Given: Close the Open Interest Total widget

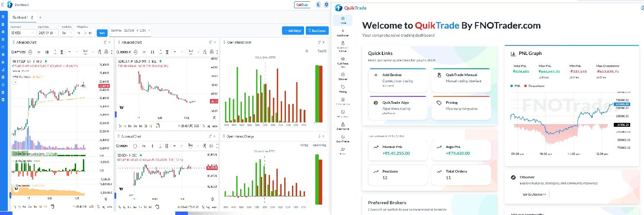Looking at the screenshot, I should 324,42.
